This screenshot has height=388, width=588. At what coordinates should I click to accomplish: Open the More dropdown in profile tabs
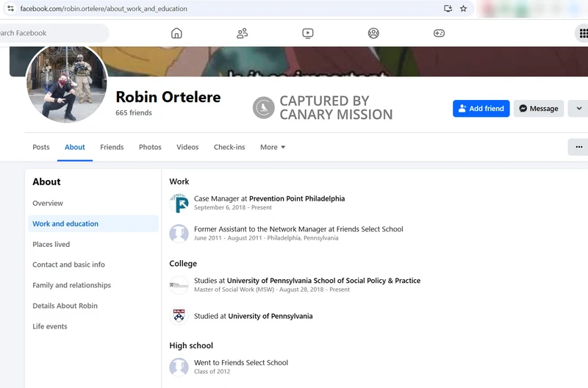273,147
